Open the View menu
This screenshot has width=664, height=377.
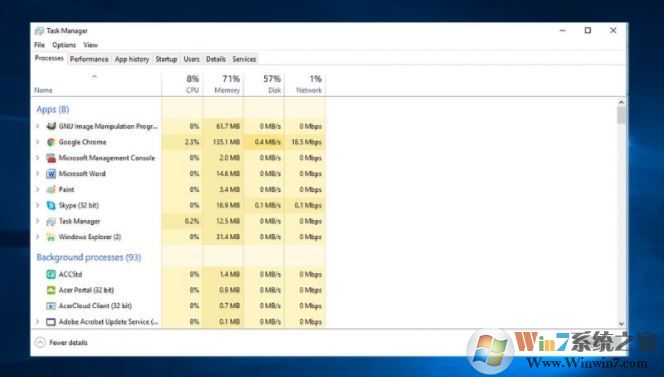tap(91, 45)
